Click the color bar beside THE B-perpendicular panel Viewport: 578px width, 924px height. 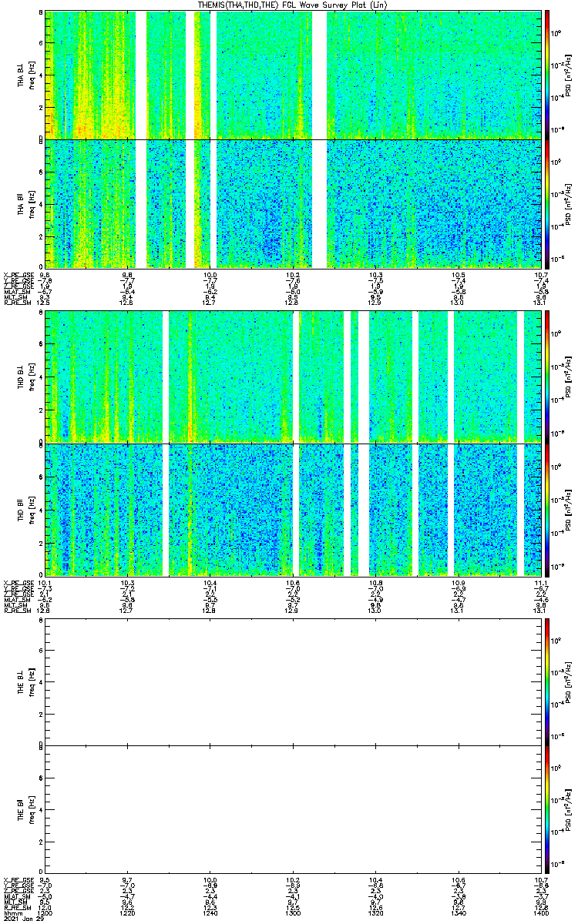click(548, 681)
